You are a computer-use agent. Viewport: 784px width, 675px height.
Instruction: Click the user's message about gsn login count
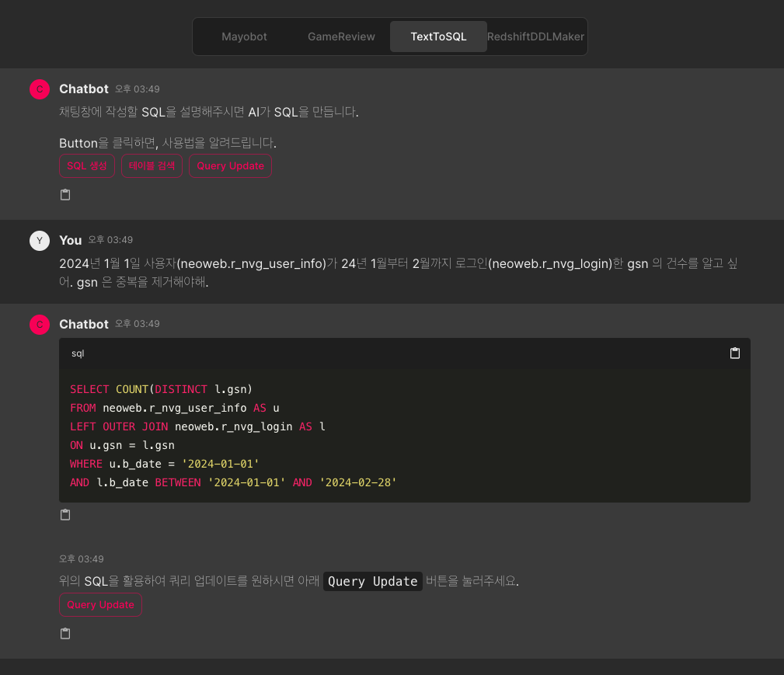pos(398,273)
